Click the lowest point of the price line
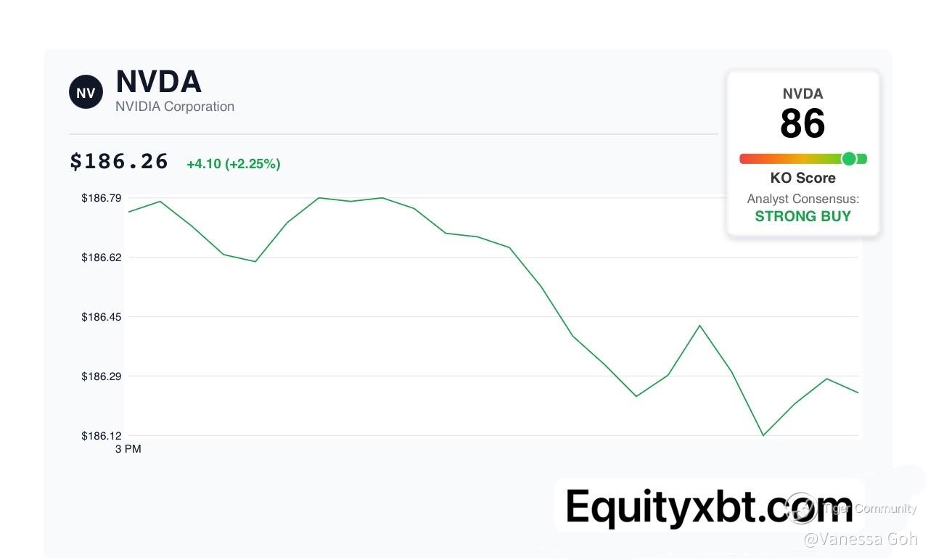This screenshot has height=560, width=936. point(763,435)
